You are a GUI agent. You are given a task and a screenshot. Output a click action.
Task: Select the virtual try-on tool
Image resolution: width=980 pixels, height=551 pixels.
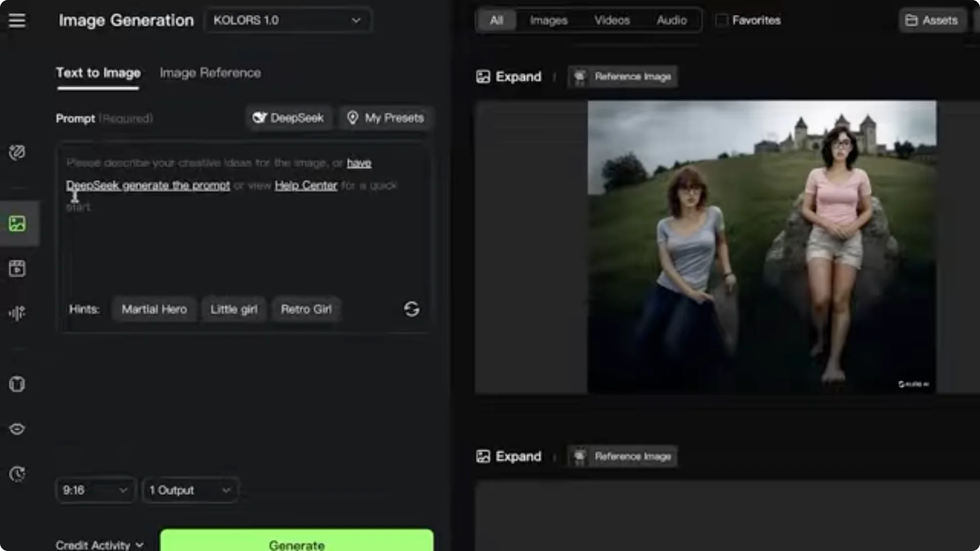[17, 384]
